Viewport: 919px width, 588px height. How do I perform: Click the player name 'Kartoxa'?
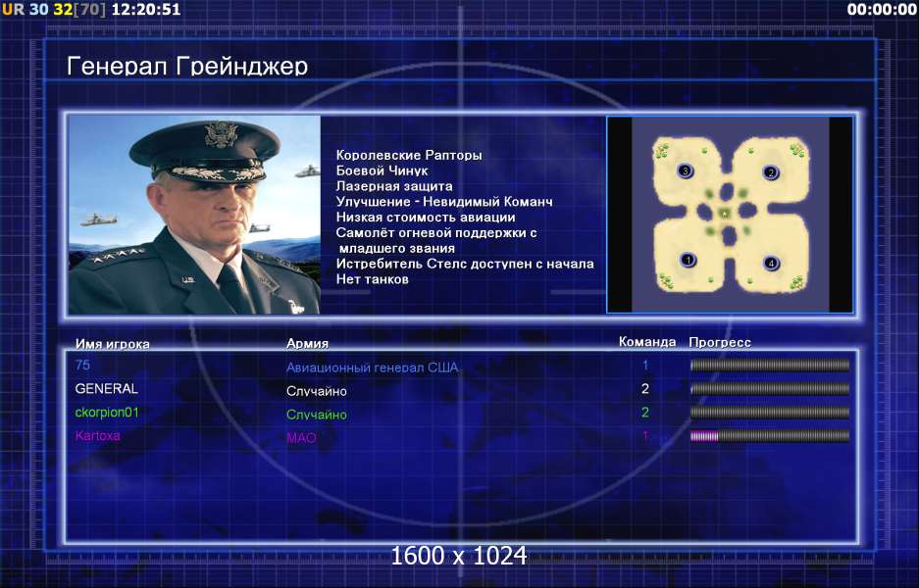[98, 435]
